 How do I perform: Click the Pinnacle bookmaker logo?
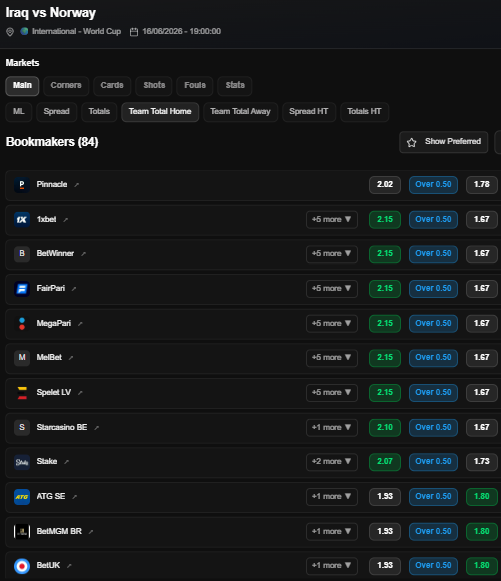pos(22,185)
